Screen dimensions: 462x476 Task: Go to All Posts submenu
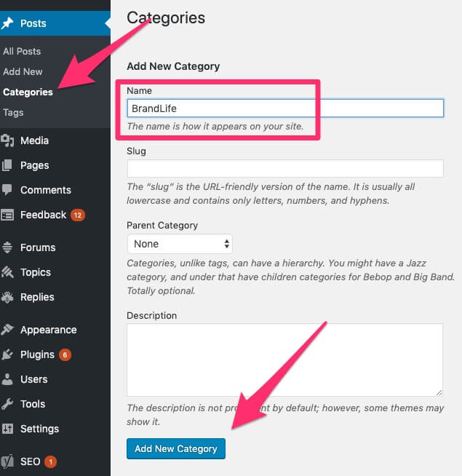coord(22,51)
